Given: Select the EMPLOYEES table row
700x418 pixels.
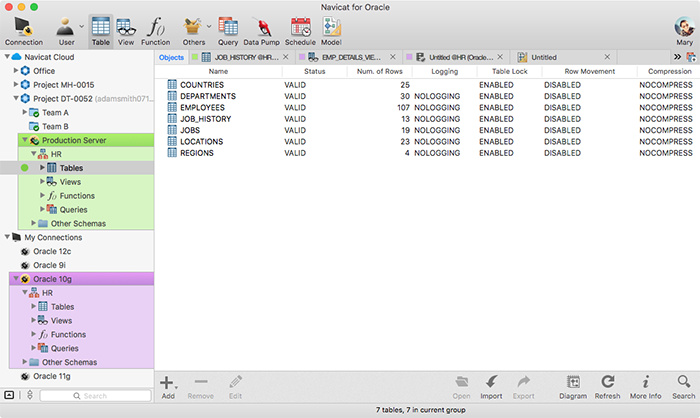Looking at the screenshot, I should pyautogui.click(x=427, y=108).
